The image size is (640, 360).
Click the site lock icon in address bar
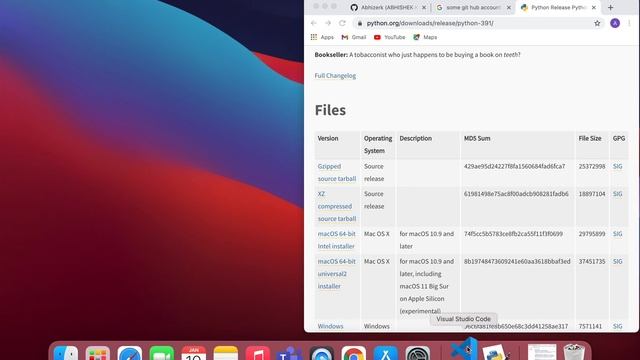pos(360,23)
